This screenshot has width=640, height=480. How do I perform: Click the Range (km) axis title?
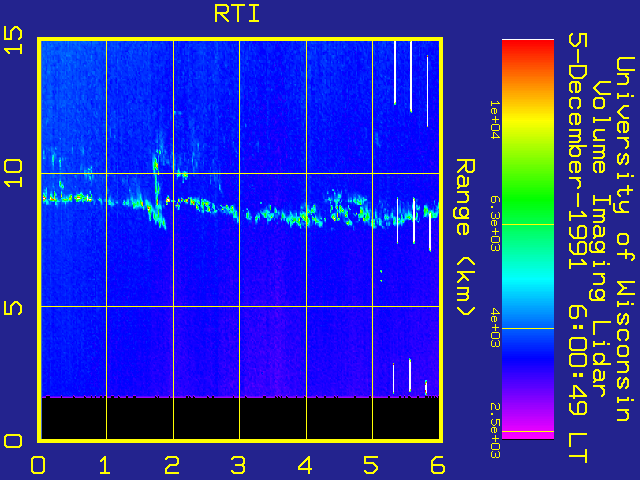pos(465,237)
